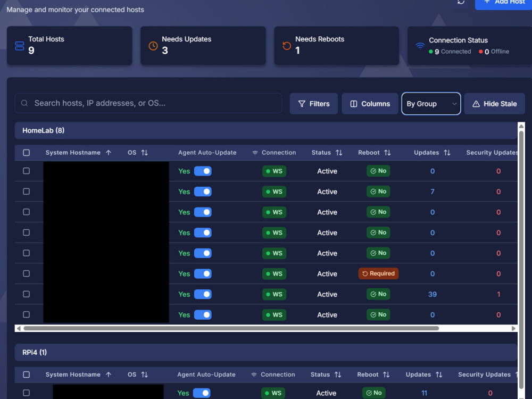
Task: Click Active status in the Required row
Action: [x=327, y=274]
